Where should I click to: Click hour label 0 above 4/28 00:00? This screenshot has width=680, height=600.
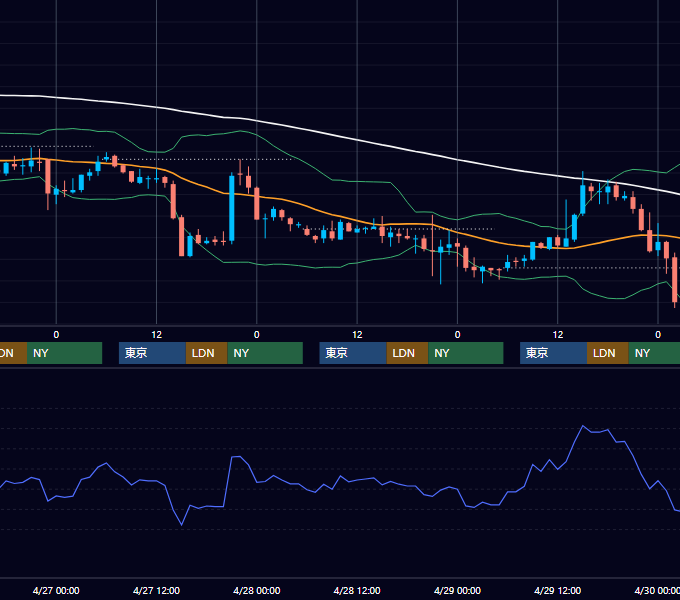(x=257, y=335)
